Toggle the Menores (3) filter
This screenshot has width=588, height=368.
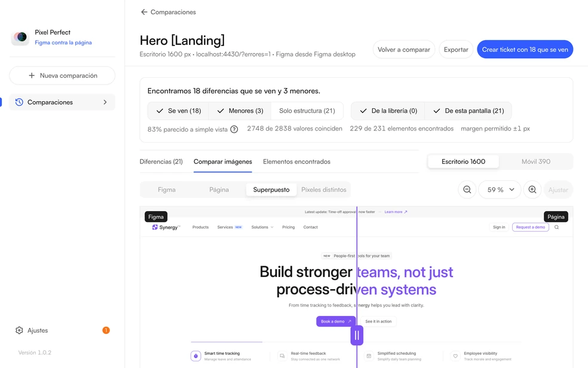coord(240,111)
